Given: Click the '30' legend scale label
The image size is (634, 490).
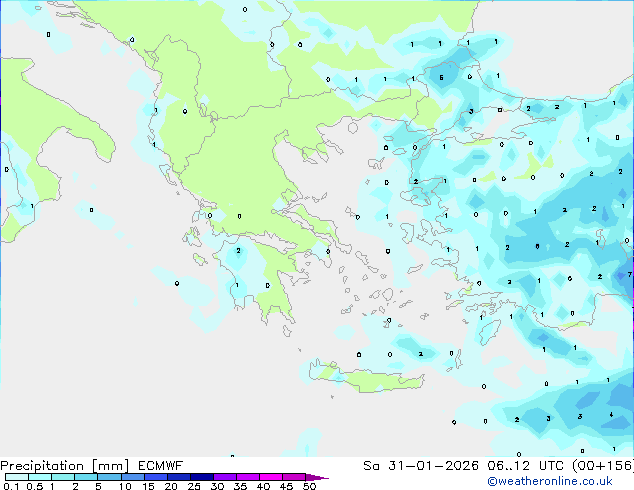Looking at the screenshot, I should [x=217, y=486].
